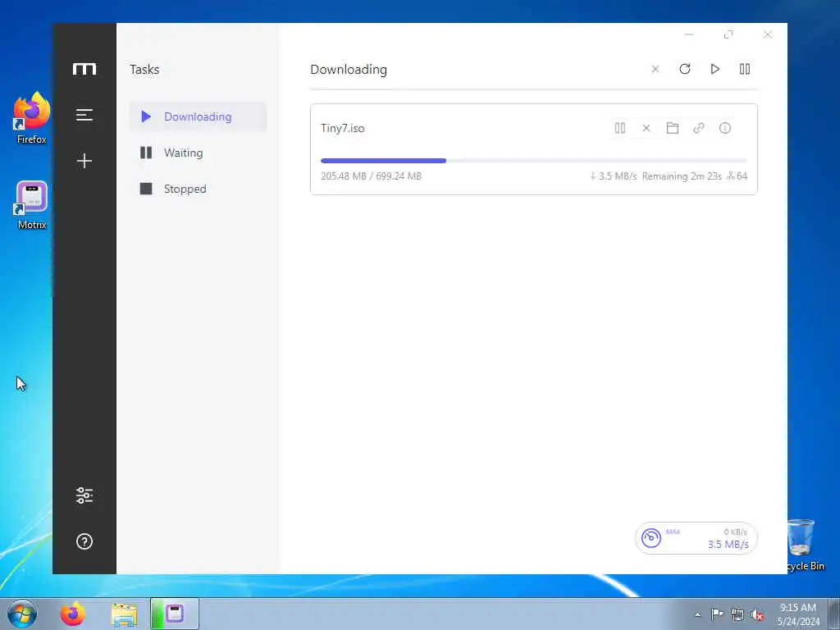Switch to the Stopped tab
The width and height of the screenshot is (840, 630).
coord(199,189)
